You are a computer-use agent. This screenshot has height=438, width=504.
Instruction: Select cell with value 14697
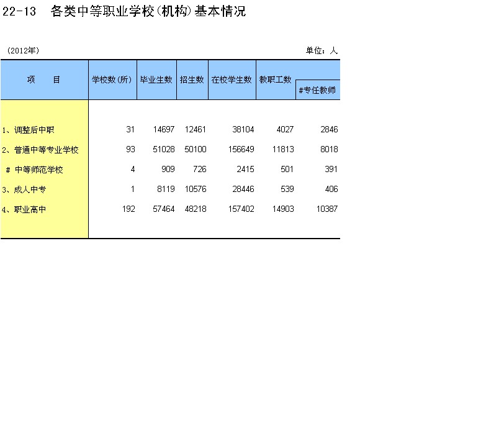(x=164, y=129)
